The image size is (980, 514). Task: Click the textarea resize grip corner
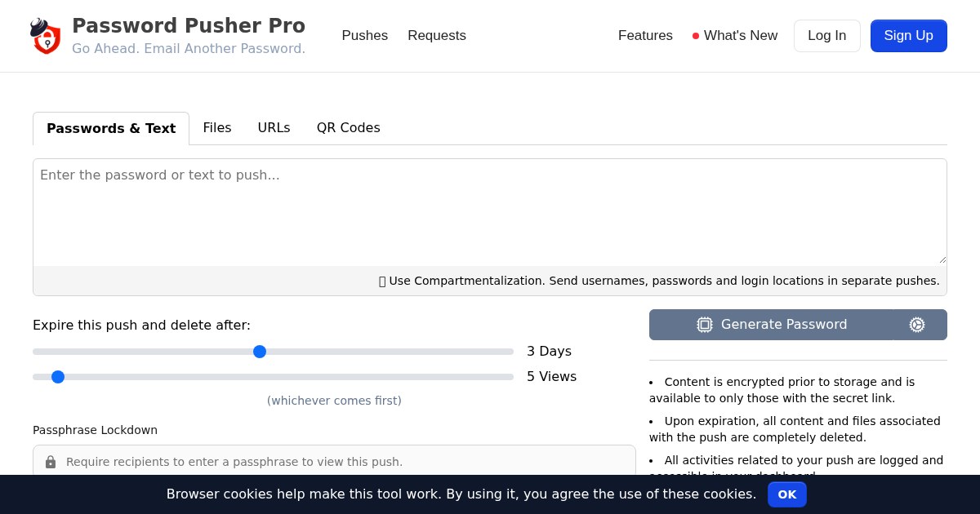tap(942, 259)
